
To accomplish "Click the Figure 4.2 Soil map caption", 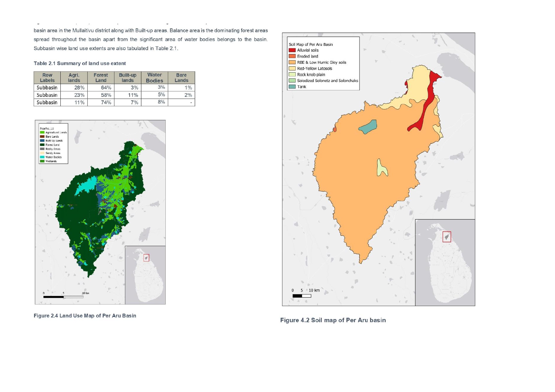I will 333,320.
